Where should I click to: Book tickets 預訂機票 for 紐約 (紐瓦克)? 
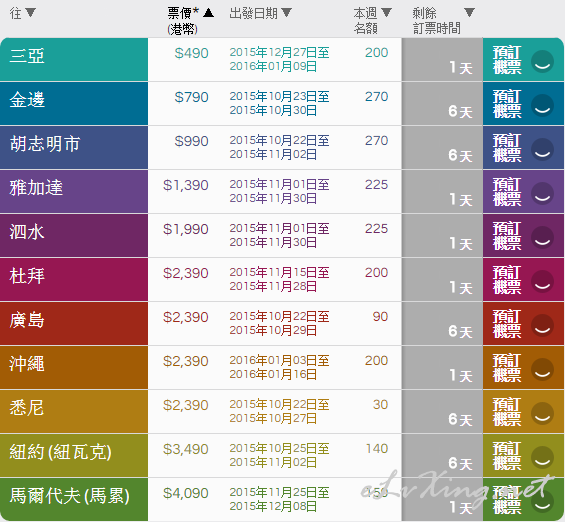(x=507, y=456)
